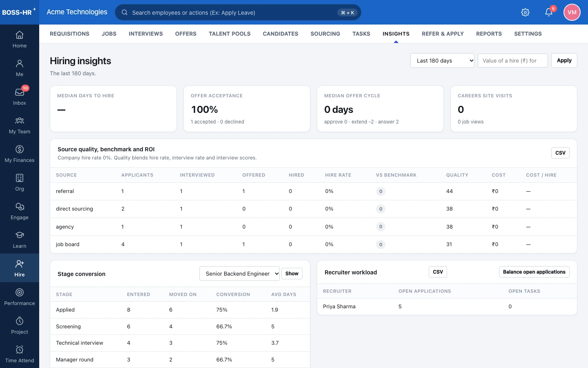Open the Inbox with 10 notifications
This screenshot has height=368, width=588.
20,97
